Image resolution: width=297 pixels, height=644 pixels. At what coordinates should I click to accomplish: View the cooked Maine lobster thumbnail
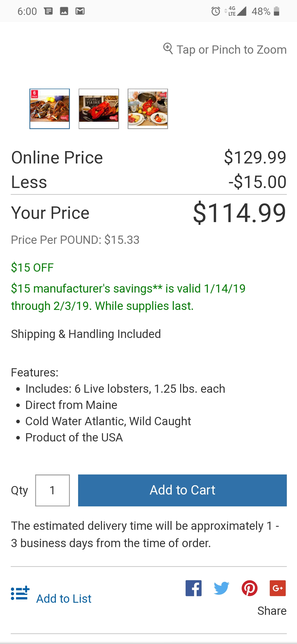point(99,109)
